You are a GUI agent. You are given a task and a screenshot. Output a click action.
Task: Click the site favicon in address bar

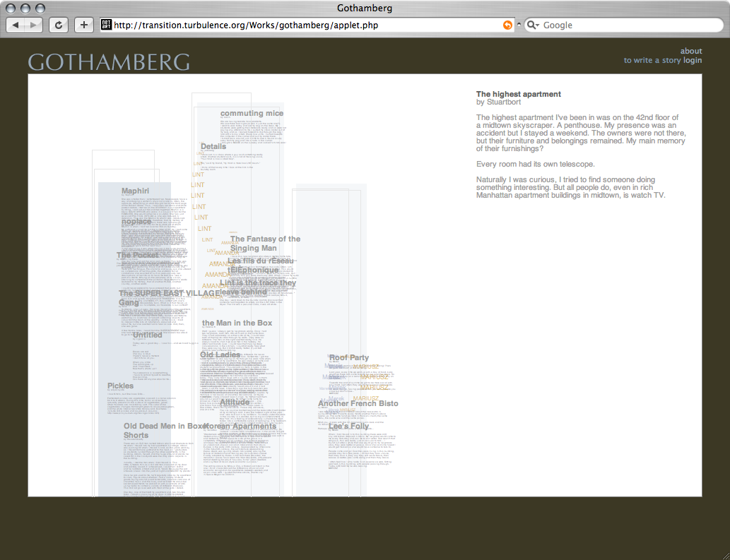(107, 25)
